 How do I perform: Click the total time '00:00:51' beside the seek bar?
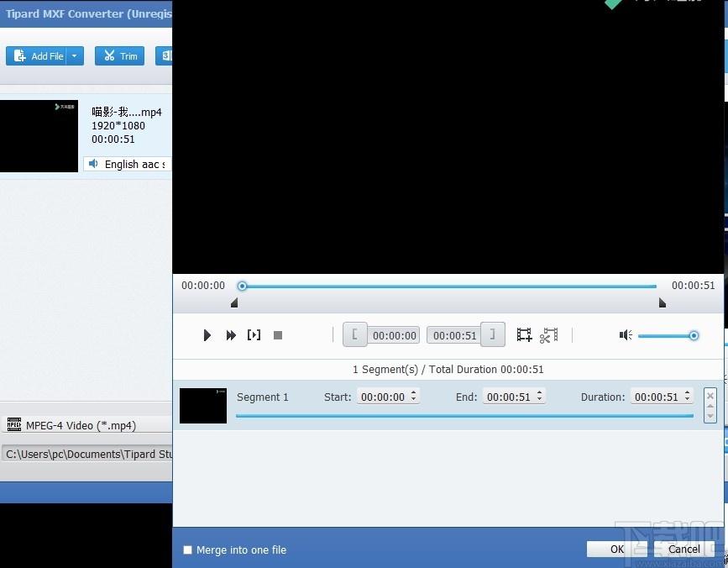[x=694, y=285]
